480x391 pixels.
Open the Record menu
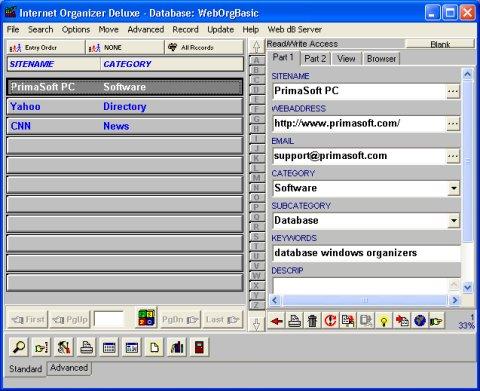point(185,30)
